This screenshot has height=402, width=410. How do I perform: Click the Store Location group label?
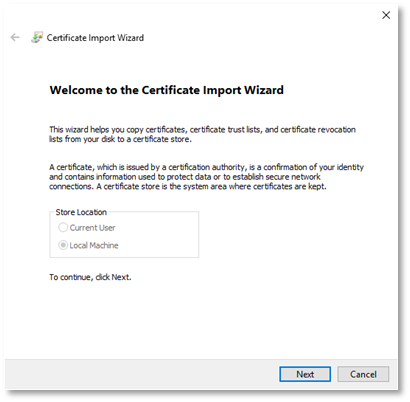pos(81,212)
